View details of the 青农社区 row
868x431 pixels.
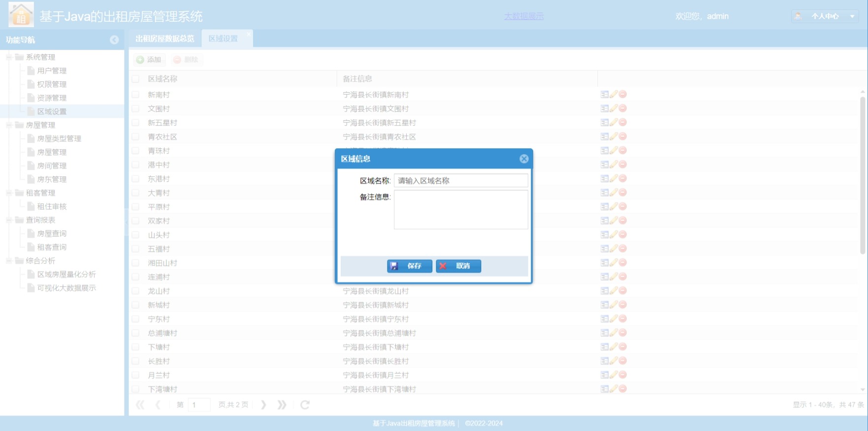pos(605,136)
